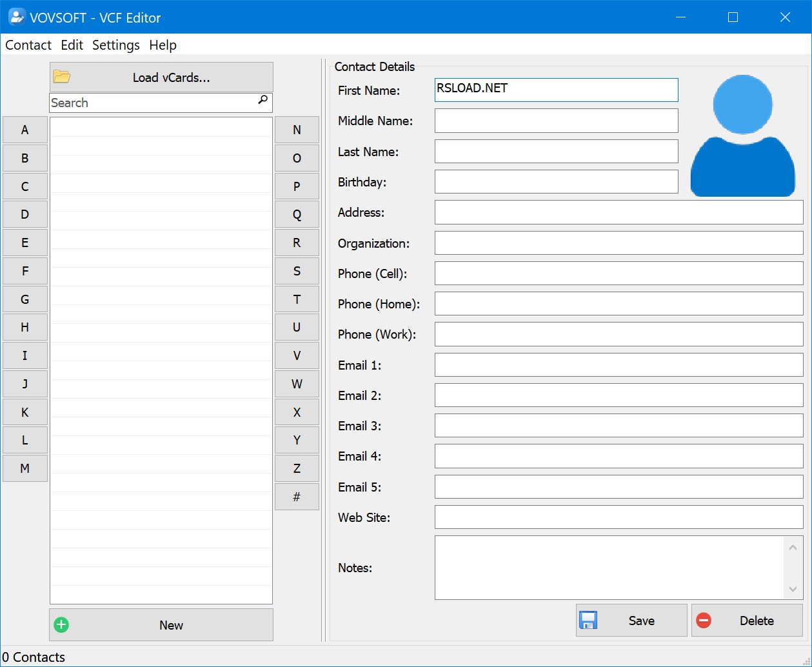Viewport: 812px width, 667px height.
Task: Click the down arrow on the Notes scrollbar
Action: 793,590
